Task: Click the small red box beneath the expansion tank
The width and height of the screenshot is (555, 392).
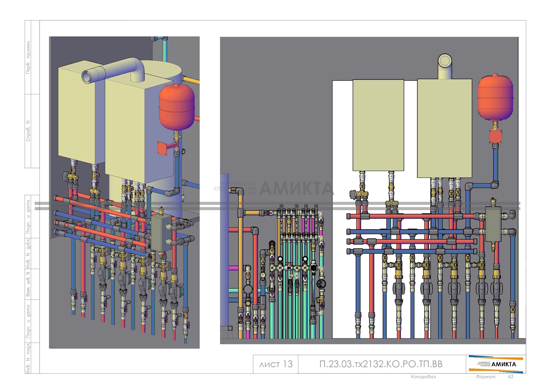Action: [496, 136]
